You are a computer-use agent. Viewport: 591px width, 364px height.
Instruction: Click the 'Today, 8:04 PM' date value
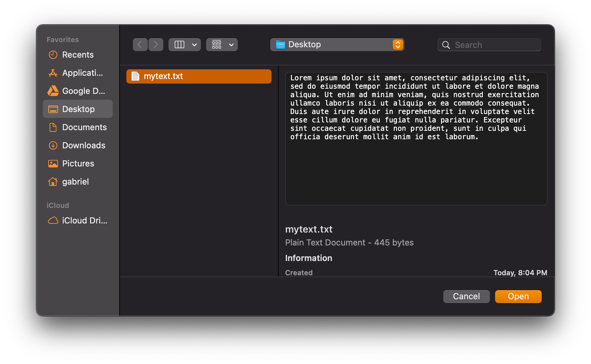coord(520,273)
